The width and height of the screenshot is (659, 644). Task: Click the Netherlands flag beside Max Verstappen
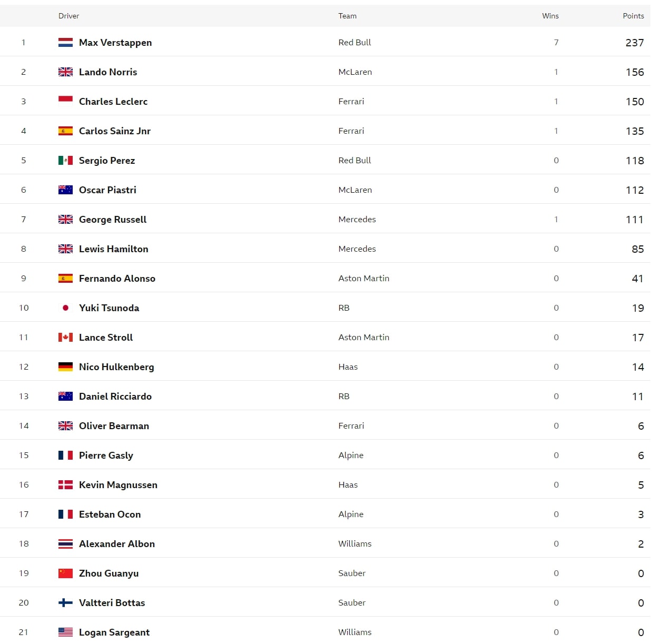click(x=65, y=43)
